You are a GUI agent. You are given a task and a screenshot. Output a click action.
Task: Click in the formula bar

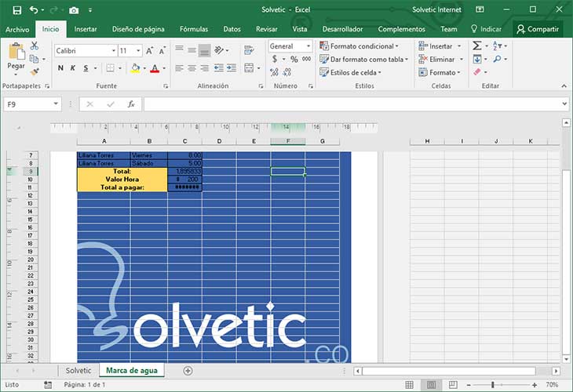point(352,104)
